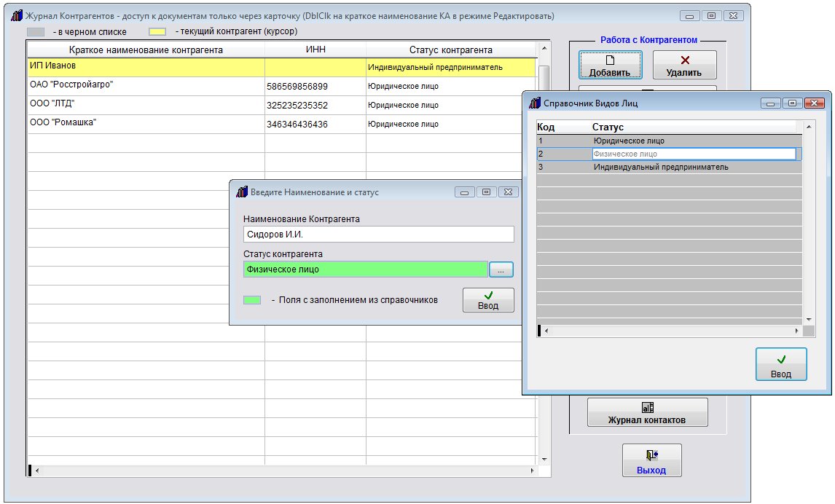Click the Справочник Видов Лиц title icon
The height and width of the screenshot is (504, 835).
tap(534, 103)
